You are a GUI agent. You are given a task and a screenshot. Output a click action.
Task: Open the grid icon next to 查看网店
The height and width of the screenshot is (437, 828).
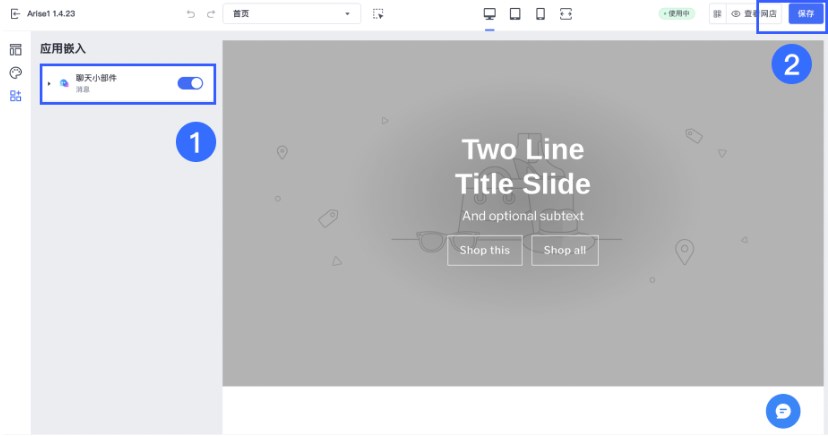point(717,14)
